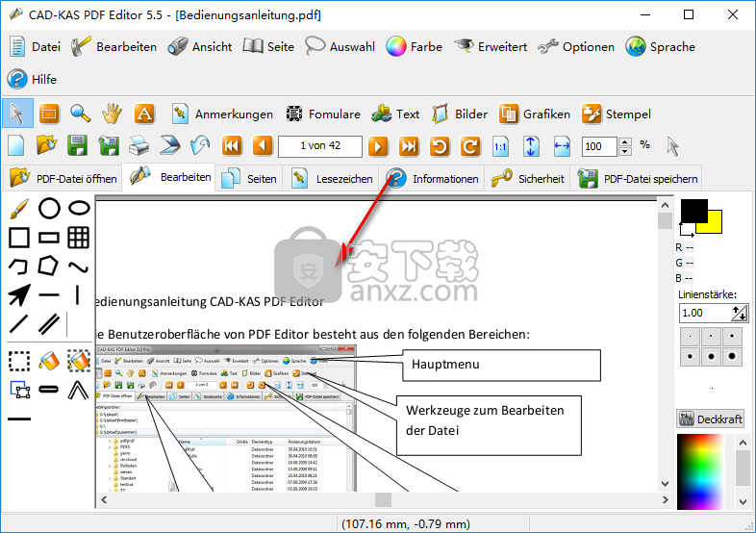This screenshot has width=756, height=533.
Task: Open the Datei menu
Action: tap(35, 46)
